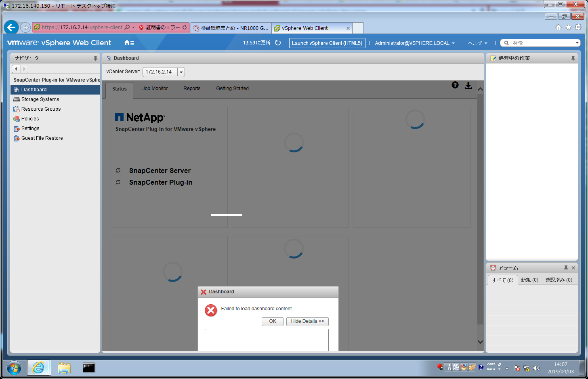Click the 証明書のエラー certificate warning
The image size is (588, 379).
160,27
